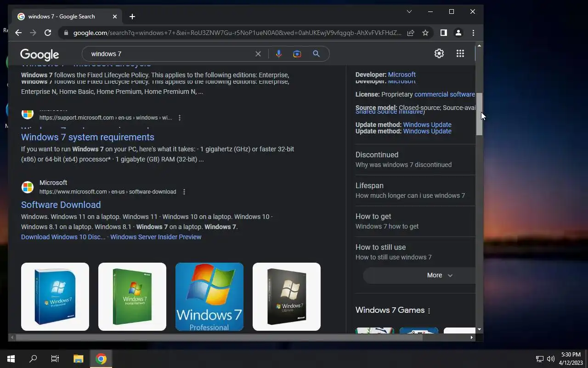The image size is (588, 368).
Task: Click the scroll right arrow
Action: pos(471,337)
